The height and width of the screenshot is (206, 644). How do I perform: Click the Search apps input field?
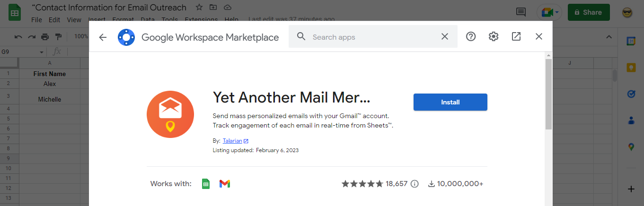[373, 37]
